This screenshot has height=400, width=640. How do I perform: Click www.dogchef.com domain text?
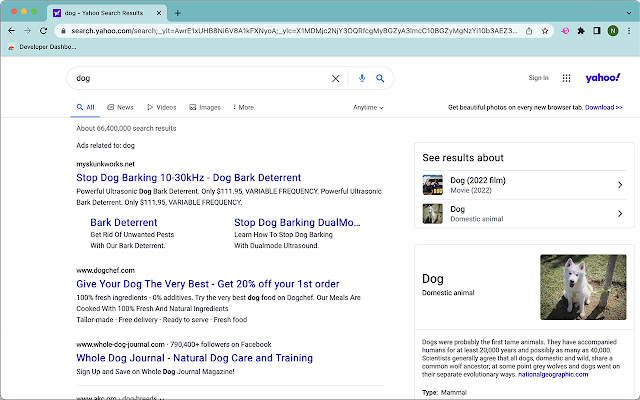(x=105, y=271)
